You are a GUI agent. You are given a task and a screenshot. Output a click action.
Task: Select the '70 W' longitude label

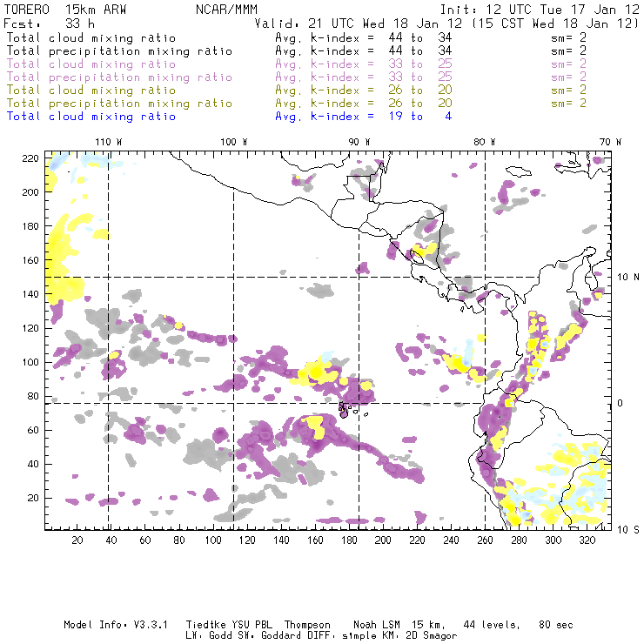point(610,142)
